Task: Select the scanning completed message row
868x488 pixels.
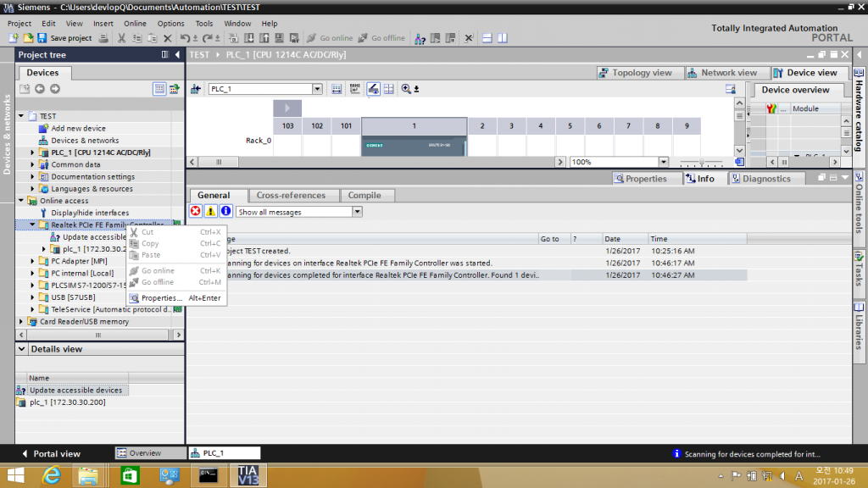Action: click(x=468, y=275)
